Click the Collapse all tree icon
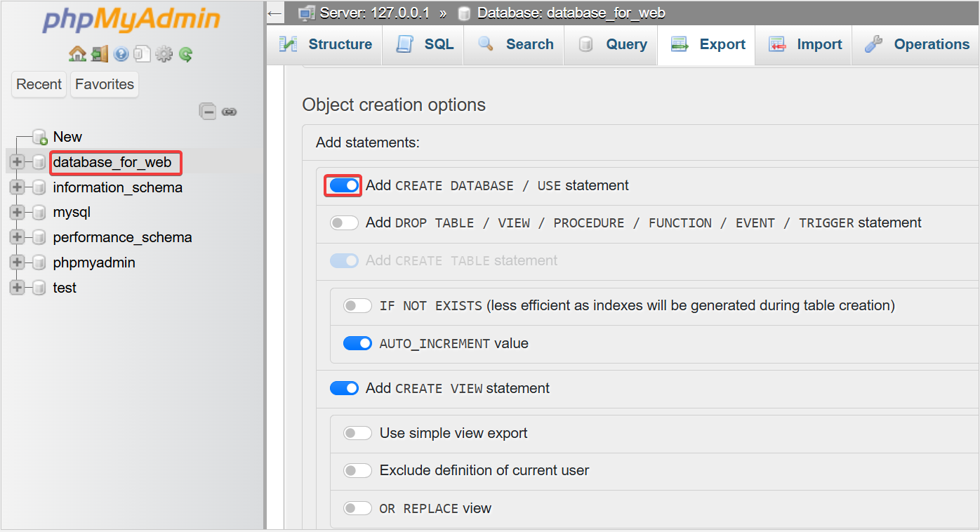Image resolution: width=980 pixels, height=532 pixels. tap(207, 111)
